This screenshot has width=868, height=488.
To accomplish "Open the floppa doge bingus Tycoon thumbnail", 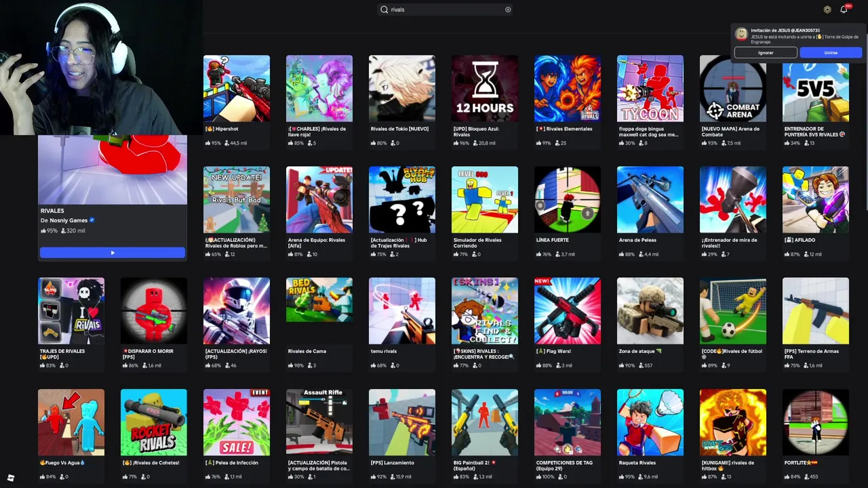I will [x=650, y=89].
